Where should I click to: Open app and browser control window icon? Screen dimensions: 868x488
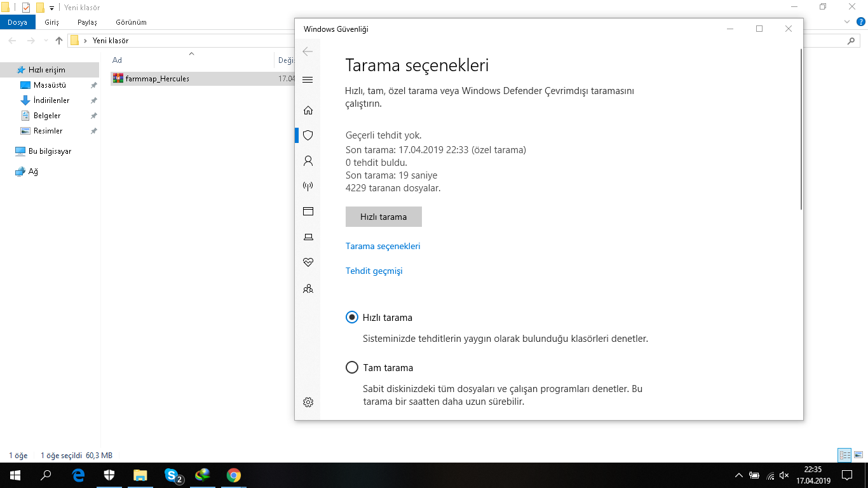coord(308,212)
